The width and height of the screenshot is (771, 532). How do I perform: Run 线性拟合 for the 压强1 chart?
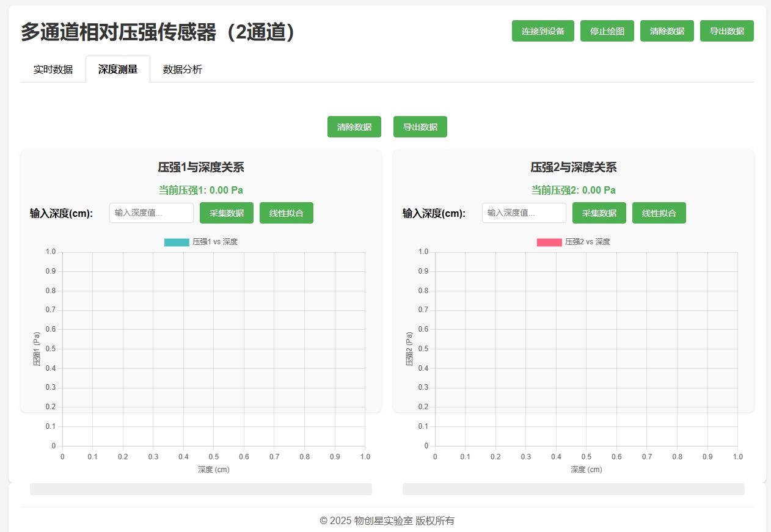[286, 213]
